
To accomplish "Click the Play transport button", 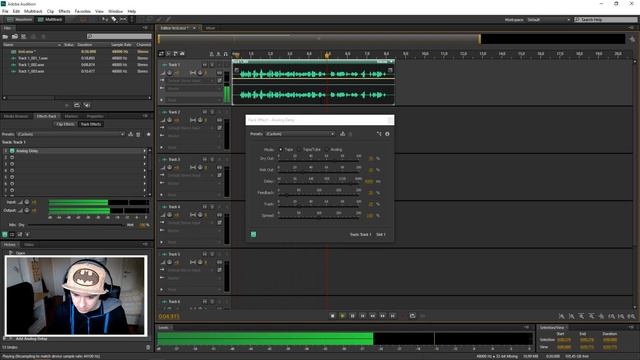I will point(342,316).
